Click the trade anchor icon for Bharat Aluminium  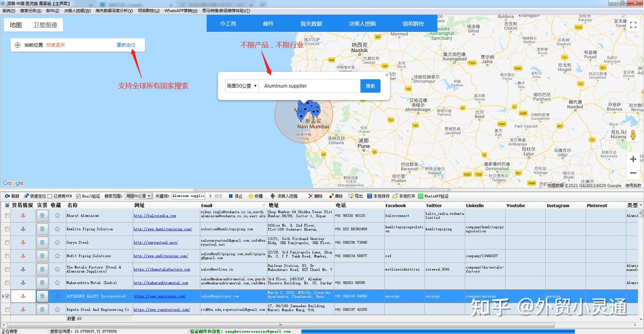click(23, 216)
